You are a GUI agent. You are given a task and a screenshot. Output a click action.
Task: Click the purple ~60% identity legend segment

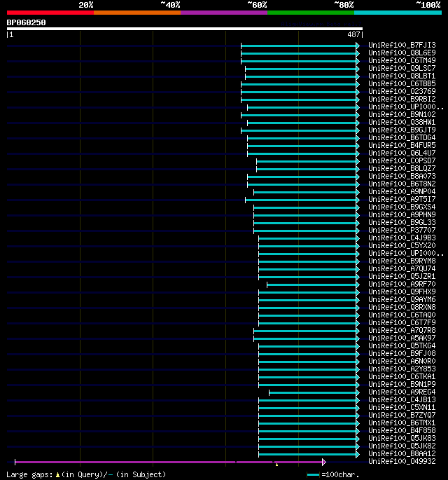tap(224, 13)
